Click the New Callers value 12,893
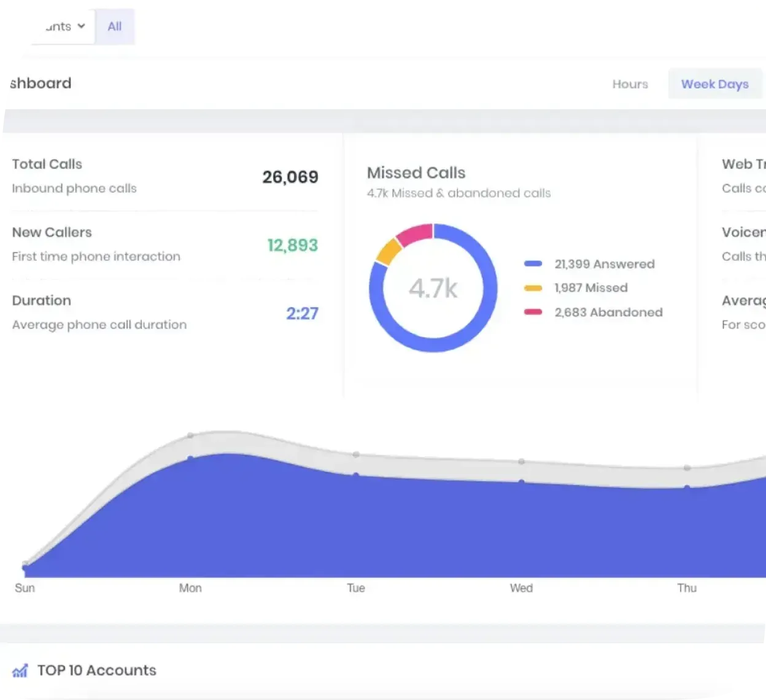The height and width of the screenshot is (700, 766). click(x=293, y=245)
